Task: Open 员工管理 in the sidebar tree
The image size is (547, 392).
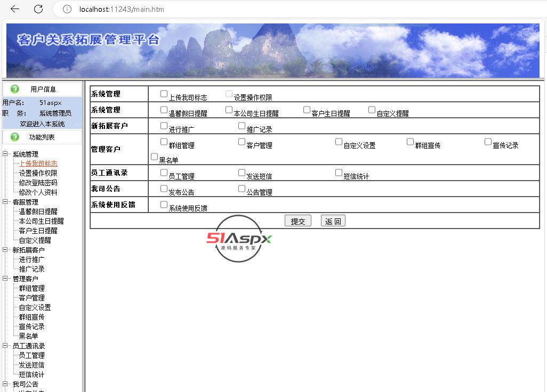Action: [32, 355]
